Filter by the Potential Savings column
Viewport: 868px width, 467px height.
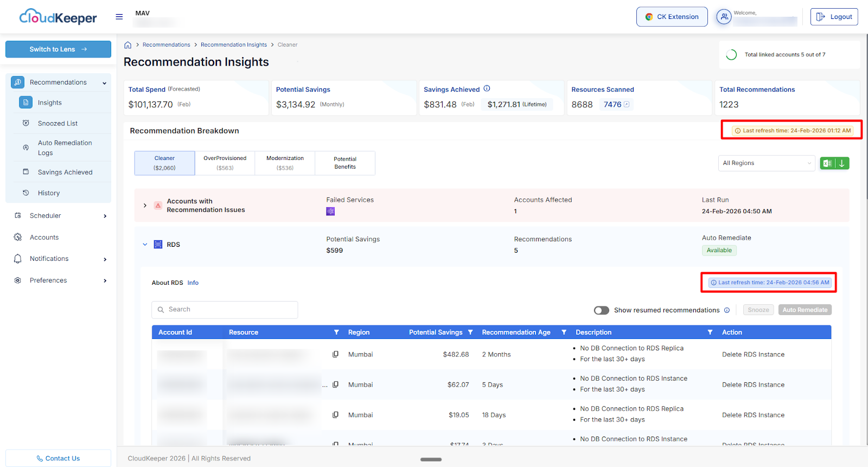point(470,332)
